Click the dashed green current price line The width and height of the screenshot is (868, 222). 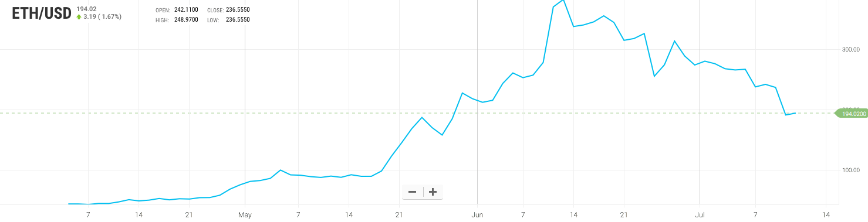point(411,113)
